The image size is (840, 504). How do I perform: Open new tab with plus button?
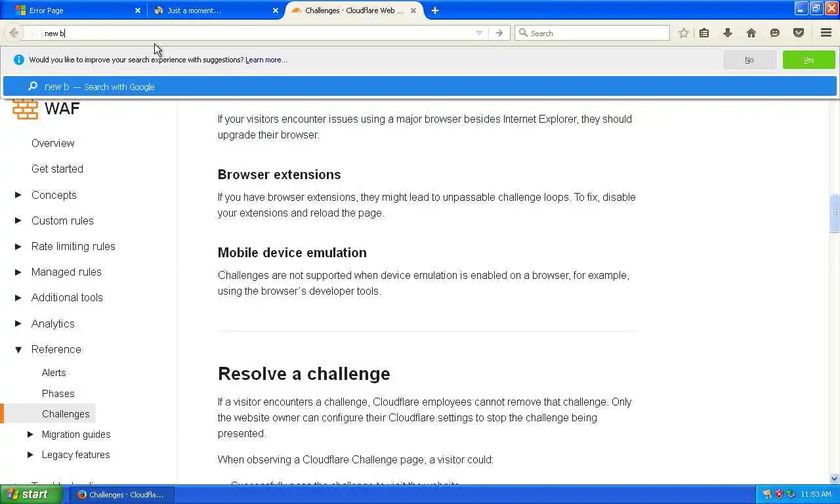coord(435,10)
